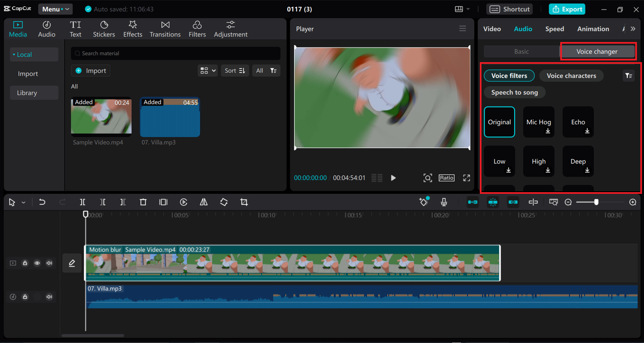Toggle linkage between clips
The image size is (644, 343).
click(513, 202)
